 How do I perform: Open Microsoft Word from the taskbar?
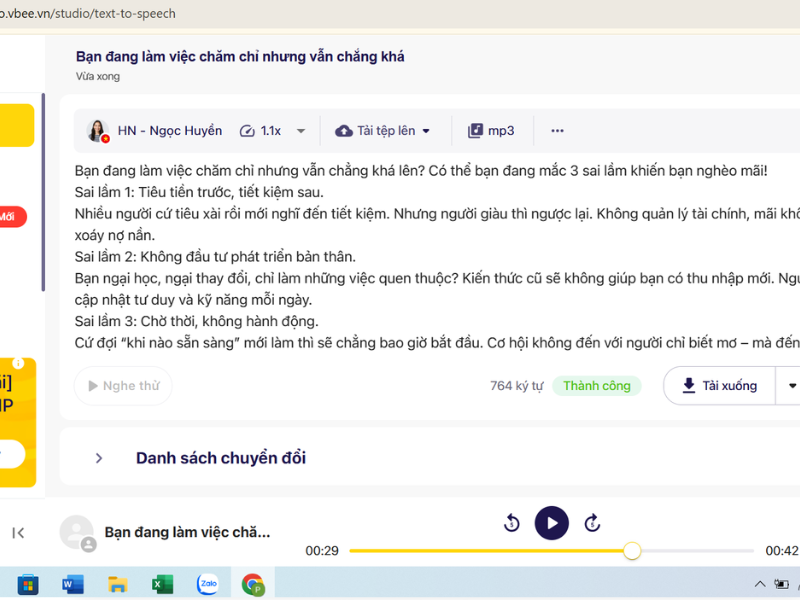[x=72, y=585]
